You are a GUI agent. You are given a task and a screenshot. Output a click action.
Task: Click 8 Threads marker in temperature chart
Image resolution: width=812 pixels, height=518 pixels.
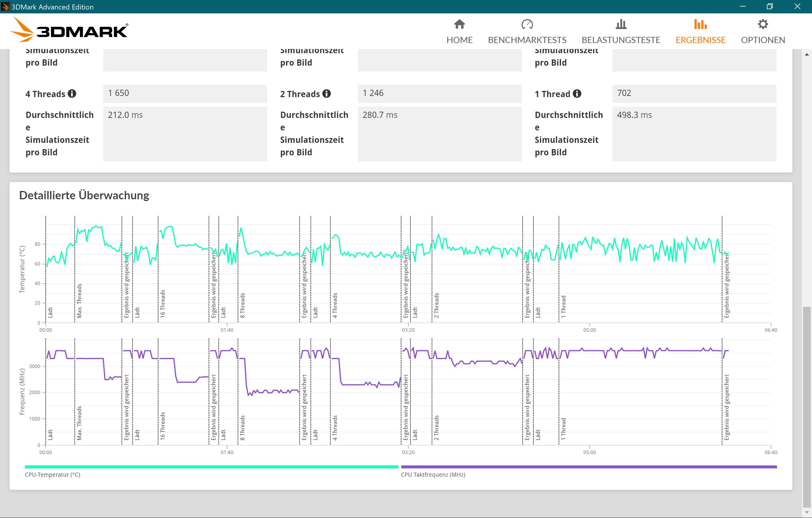click(x=242, y=305)
